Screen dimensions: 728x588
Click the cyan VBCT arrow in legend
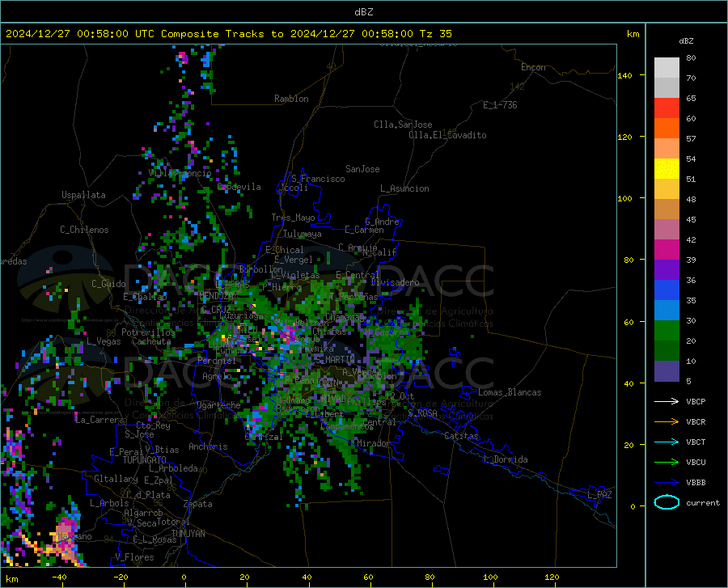[667, 442]
